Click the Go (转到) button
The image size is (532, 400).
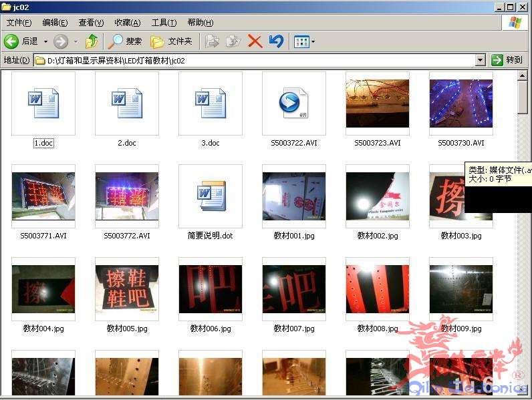(507, 60)
